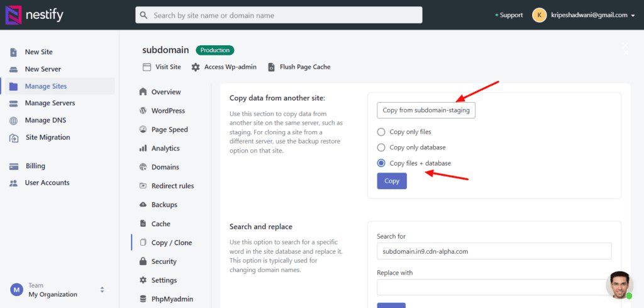Open the chat support avatar widget
Screen dimensions: 644x308
click(x=619, y=285)
